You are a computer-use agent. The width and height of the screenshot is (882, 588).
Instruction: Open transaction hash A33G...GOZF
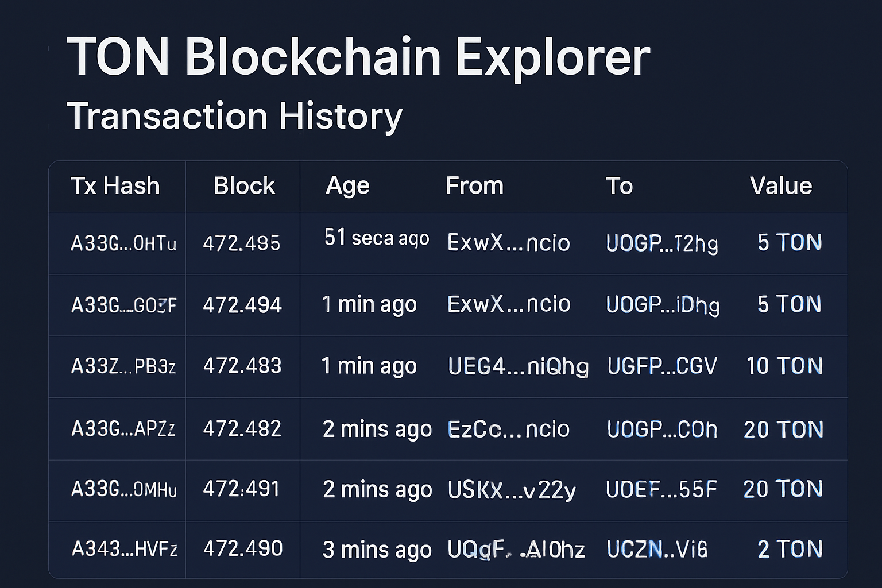coord(123,305)
